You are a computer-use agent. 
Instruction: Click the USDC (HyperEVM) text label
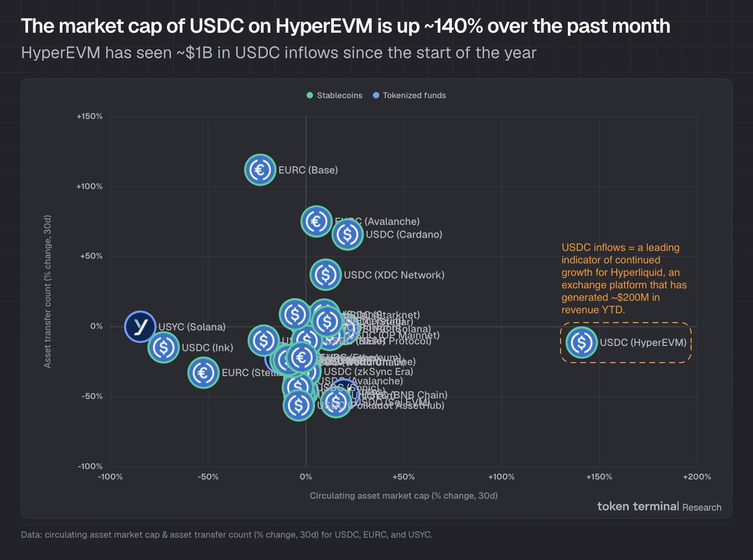pos(643,343)
